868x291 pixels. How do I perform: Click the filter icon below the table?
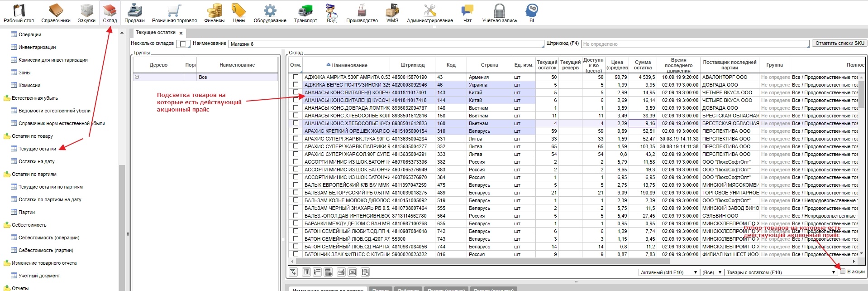click(293, 272)
